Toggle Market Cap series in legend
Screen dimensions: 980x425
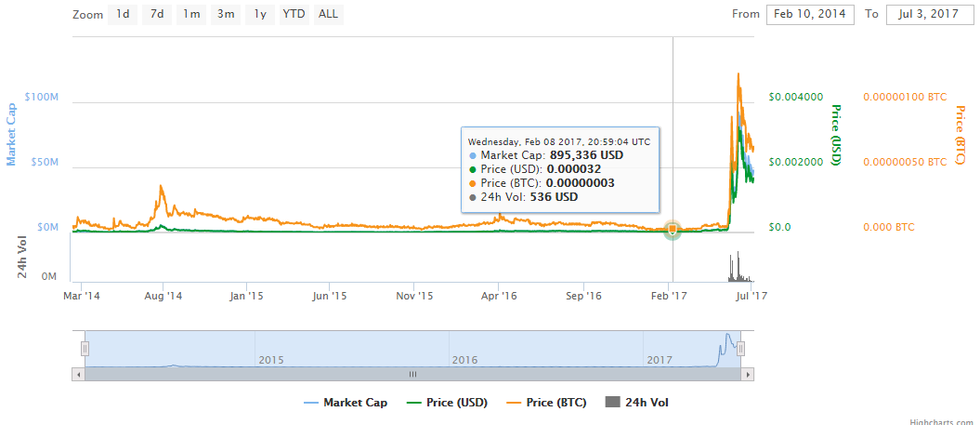pyautogui.click(x=345, y=403)
